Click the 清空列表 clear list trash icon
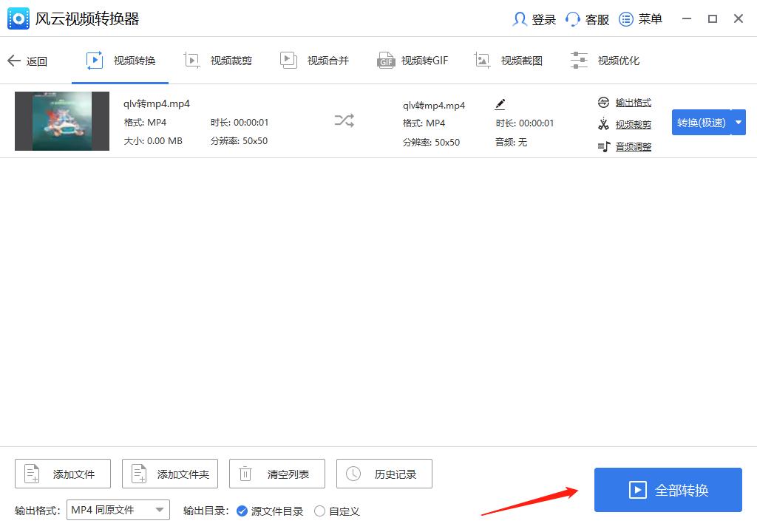Screen dimensions: 757x532 tap(246, 474)
